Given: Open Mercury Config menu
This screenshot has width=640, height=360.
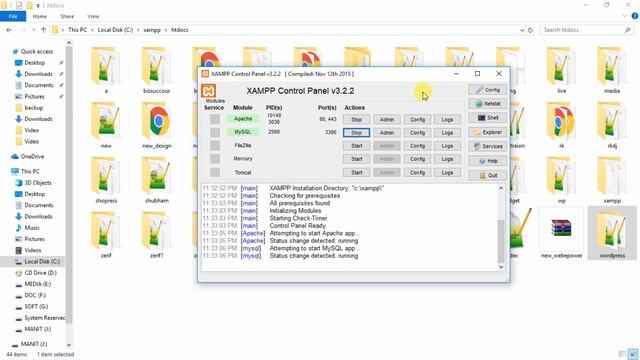Looking at the screenshot, I should pos(417,159).
